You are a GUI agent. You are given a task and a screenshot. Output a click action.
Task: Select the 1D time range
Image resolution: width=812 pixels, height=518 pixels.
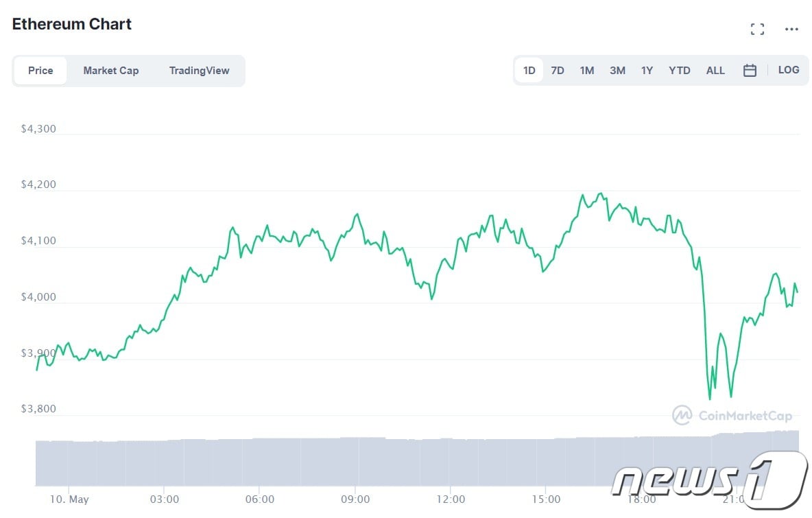click(529, 71)
